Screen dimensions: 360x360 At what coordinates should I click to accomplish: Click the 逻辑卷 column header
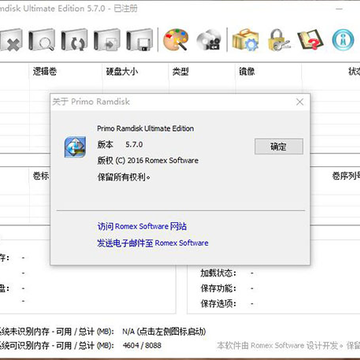tap(44, 71)
